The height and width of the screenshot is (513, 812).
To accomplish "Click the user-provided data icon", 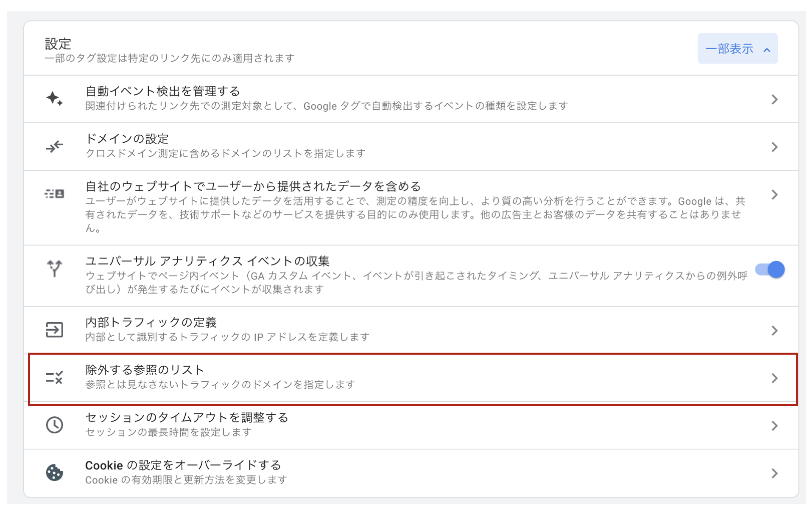I will click(55, 194).
